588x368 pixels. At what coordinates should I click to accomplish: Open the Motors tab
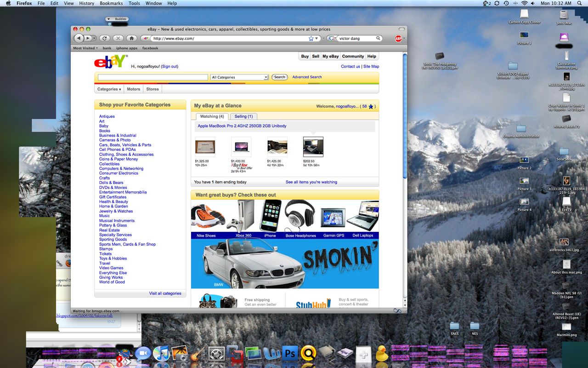tap(134, 89)
